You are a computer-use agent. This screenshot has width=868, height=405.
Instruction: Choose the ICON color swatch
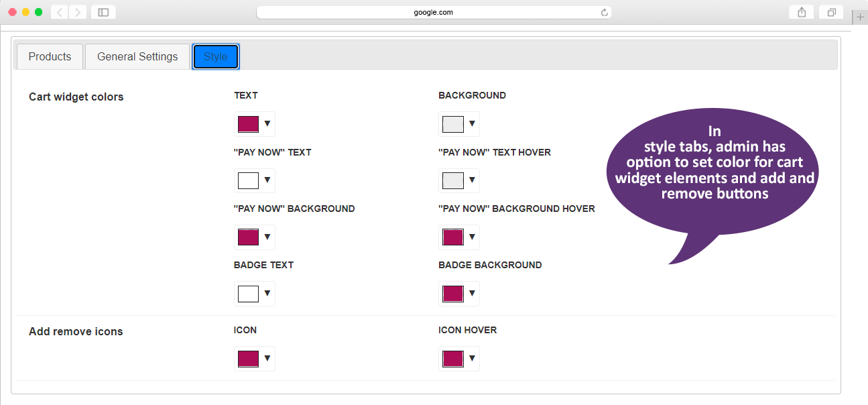(248, 359)
